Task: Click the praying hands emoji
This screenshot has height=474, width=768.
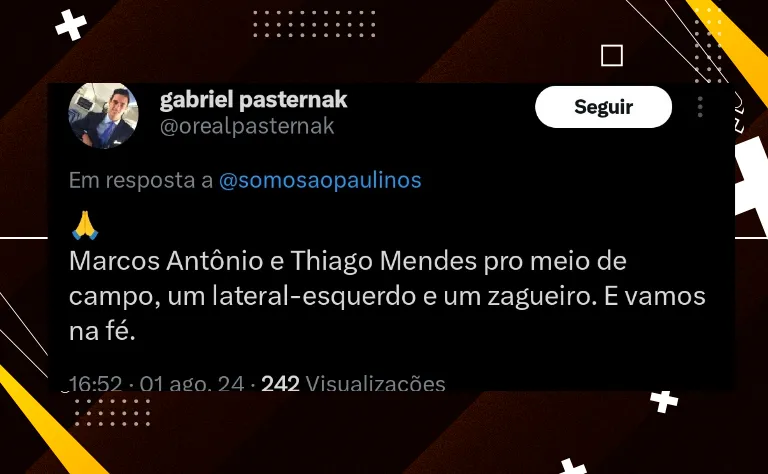Action: click(x=85, y=225)
